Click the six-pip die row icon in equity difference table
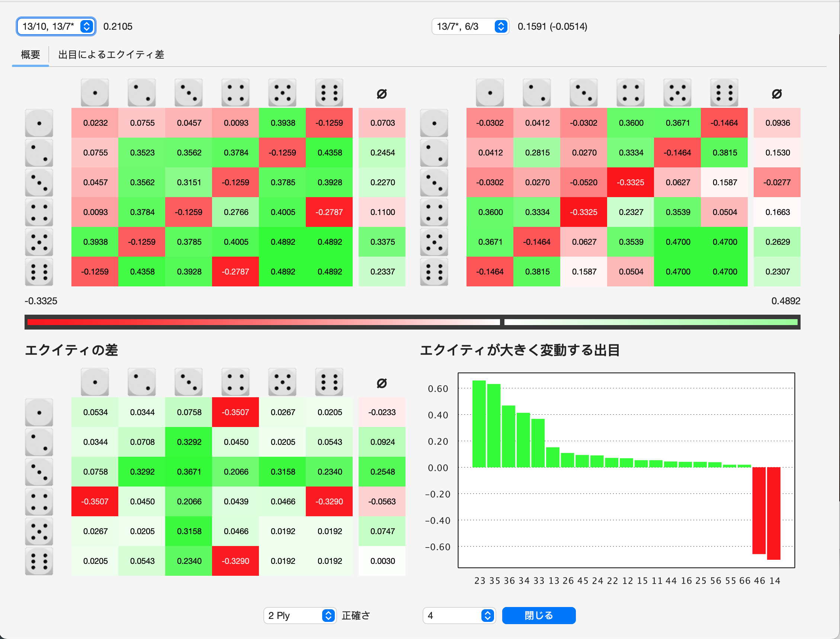The width and height of the screenshot is (840, 639). pos(39,561)
